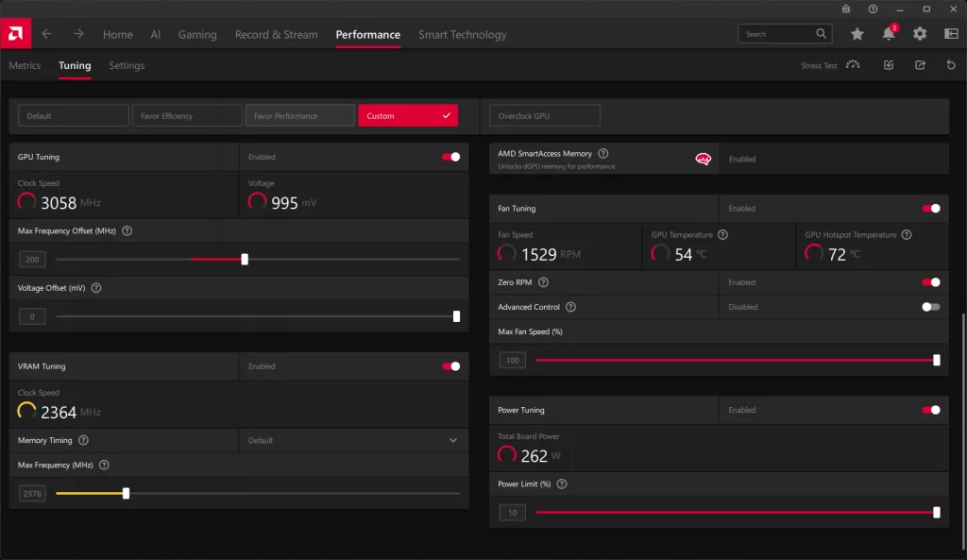Go back with the left arrow
Viewport: 967px width, 560px height.
pos(47,34)
